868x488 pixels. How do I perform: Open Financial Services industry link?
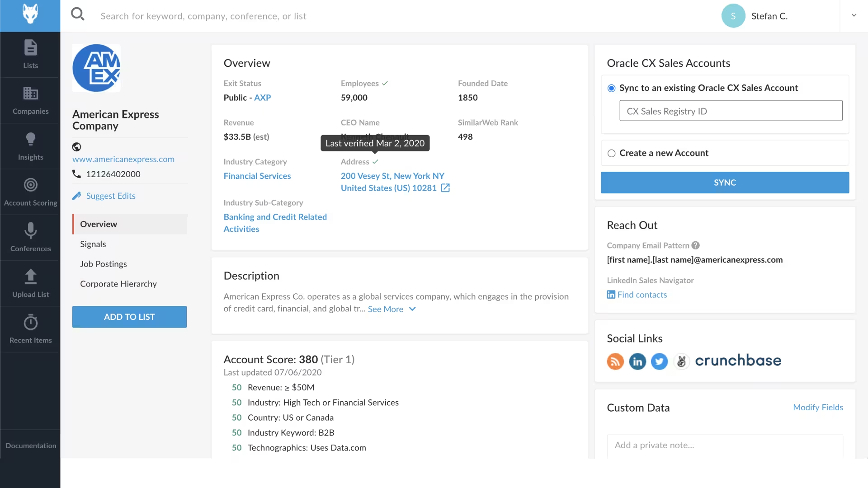[x=257, y=176]
